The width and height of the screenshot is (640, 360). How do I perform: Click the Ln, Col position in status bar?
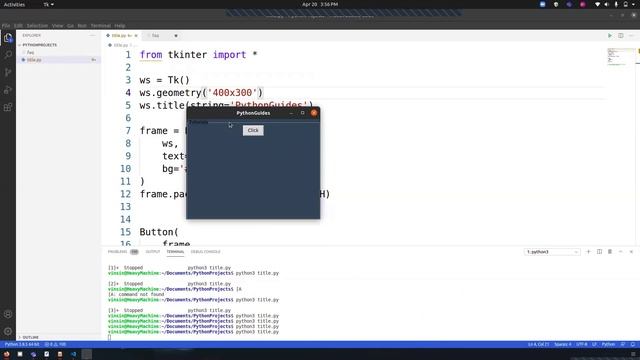[538, 344]
